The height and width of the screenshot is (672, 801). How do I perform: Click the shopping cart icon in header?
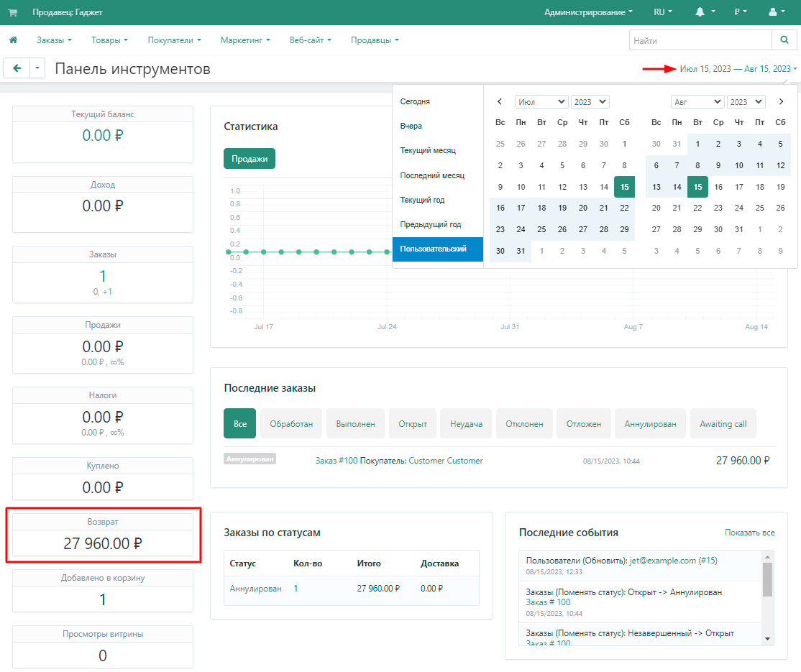[x=13, y=12]
